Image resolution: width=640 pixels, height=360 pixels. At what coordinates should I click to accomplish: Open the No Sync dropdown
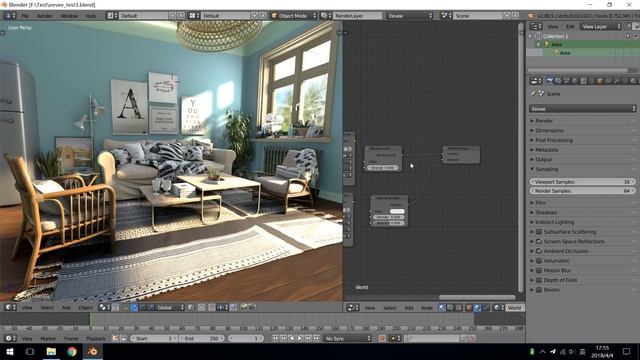[x=347, y=338]
